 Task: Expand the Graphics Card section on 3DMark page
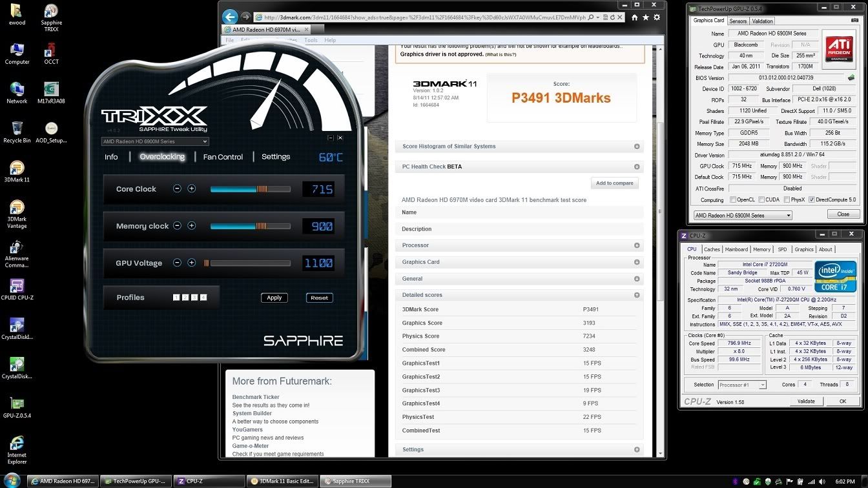[x=637, y=262]
